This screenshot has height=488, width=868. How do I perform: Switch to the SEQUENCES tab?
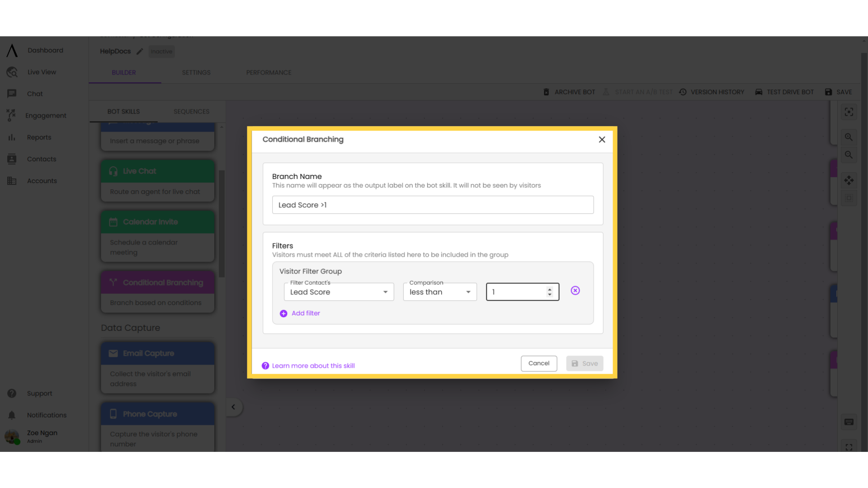pos(191,111)
